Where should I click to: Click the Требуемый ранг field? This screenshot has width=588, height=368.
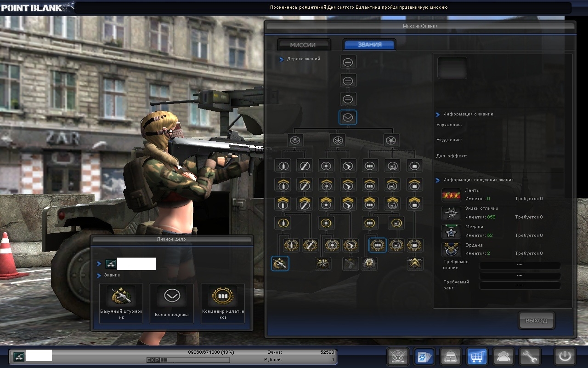coord(520,285)
